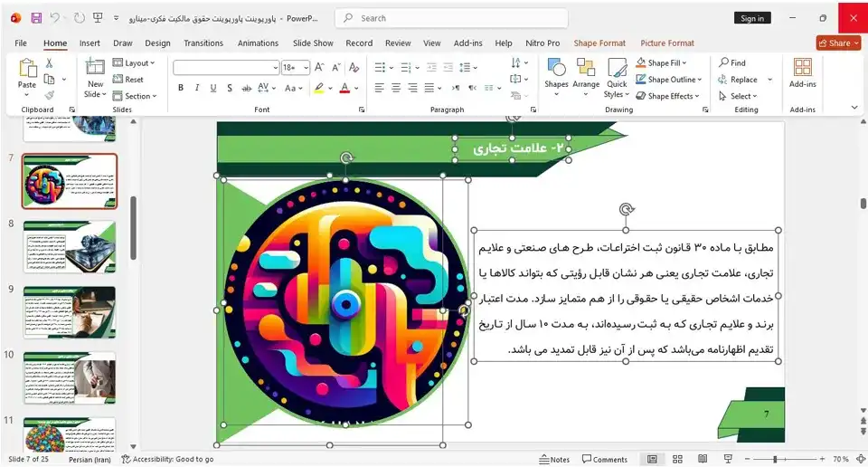
Task: Click the Copy icon
Action: click(x=49, y=80)
